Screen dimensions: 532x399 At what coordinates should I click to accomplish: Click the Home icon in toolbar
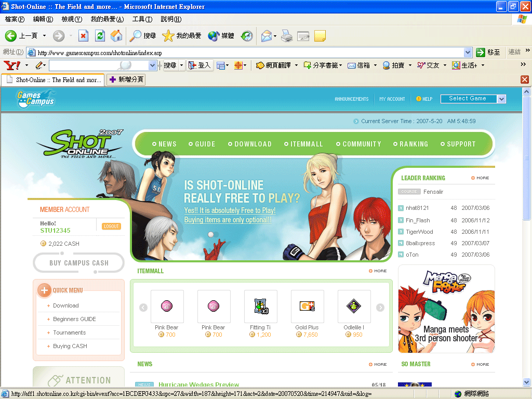tap(116, 35)
